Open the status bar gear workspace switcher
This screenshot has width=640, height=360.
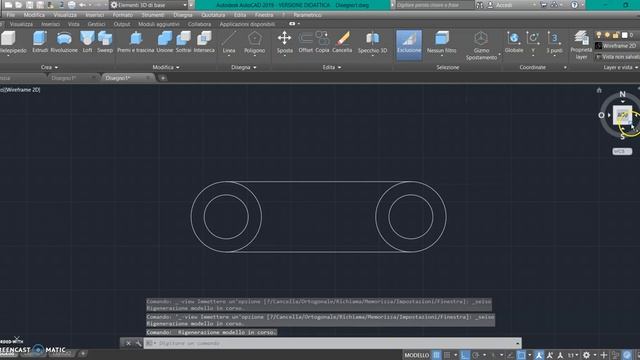(x=587, y=355)
